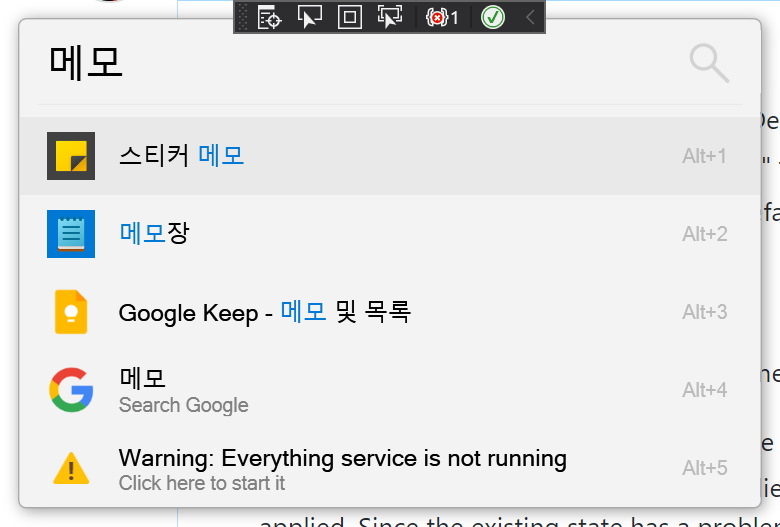Viewport: 780px width, 527px height.
Task: Click the Everything service warning result
Action: [390, 468]
